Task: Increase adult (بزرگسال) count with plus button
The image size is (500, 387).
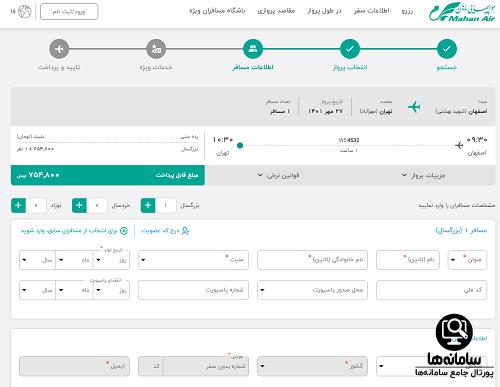Action: coord(148,205)
